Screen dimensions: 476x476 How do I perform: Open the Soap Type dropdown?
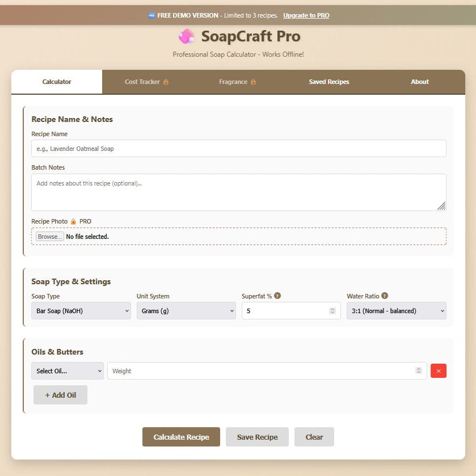(x=81, y=311)
